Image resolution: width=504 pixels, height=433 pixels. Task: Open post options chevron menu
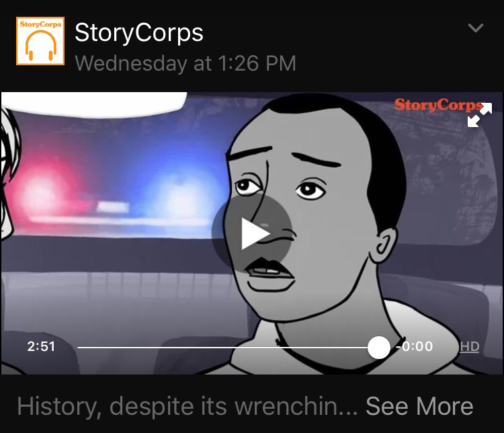coord(476,28)
